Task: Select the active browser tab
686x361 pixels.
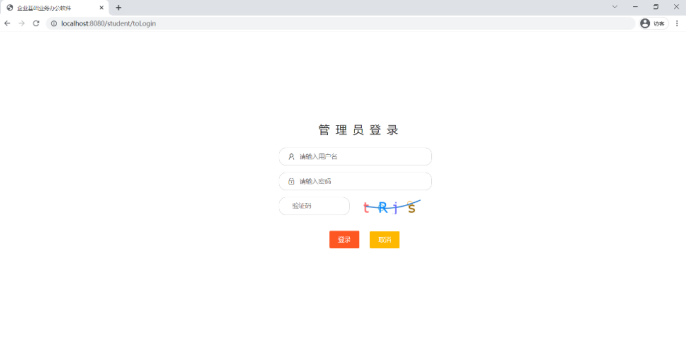Action: coord(55,8)
